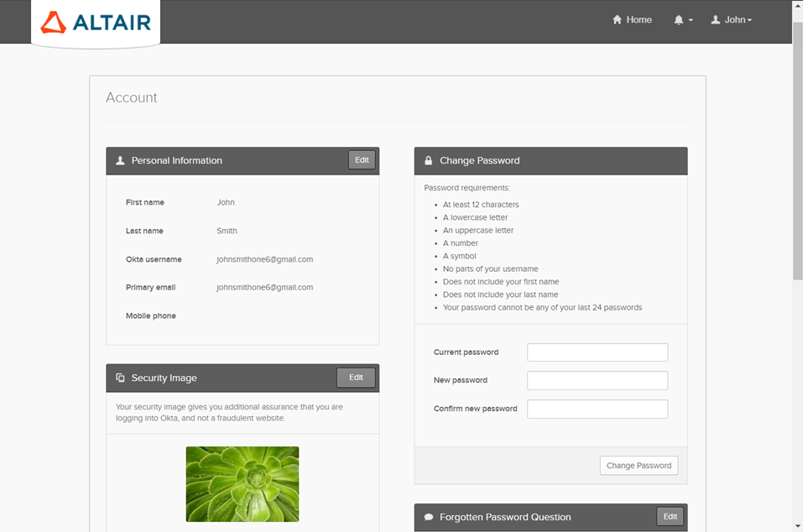Expand the notifications dropdown arrow
Image resolution: width=803 pixels, height=532 pixels.
point(691,21)
